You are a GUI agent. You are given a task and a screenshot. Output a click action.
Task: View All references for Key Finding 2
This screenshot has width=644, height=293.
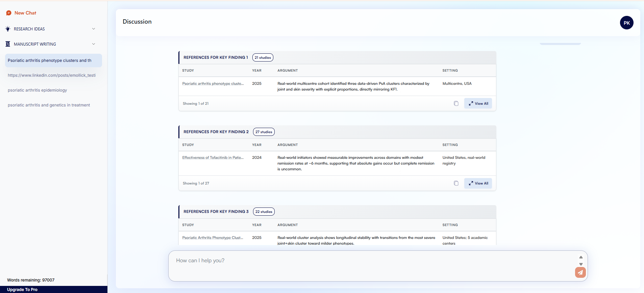pos(478,183)
